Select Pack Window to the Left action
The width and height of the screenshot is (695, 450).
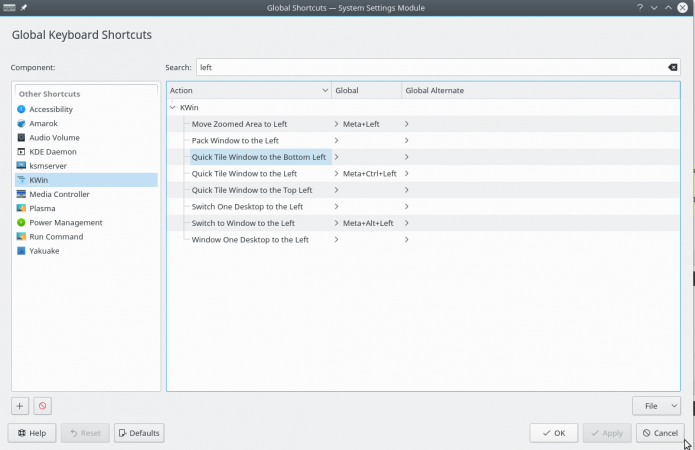(235, 141)
